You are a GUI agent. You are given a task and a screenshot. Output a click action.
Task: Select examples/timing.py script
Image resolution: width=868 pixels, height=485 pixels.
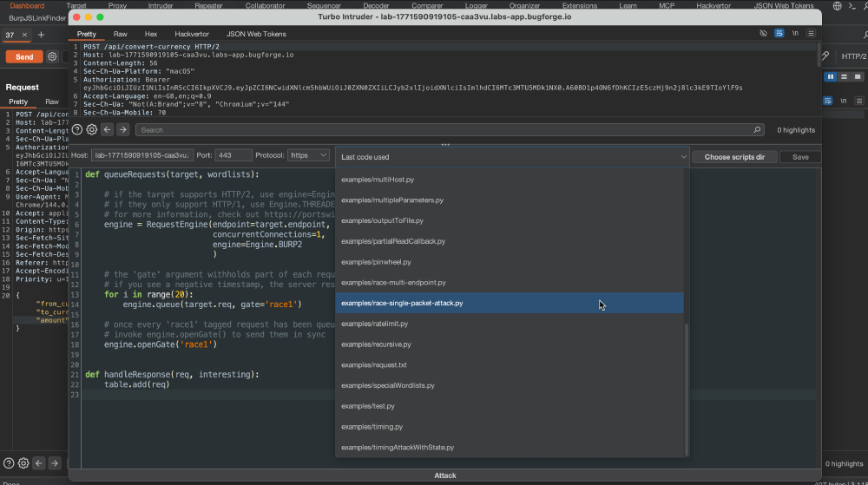pyautogui.click(x=510, y=427)
